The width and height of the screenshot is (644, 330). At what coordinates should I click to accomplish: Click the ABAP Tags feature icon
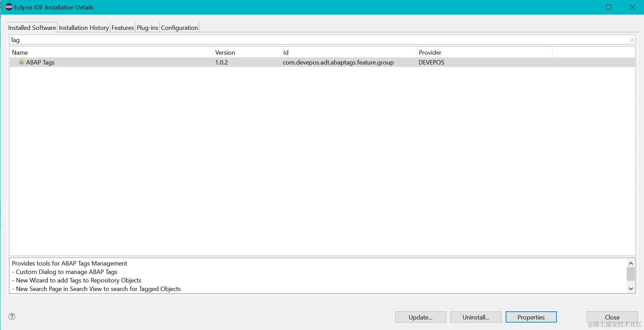22,62
